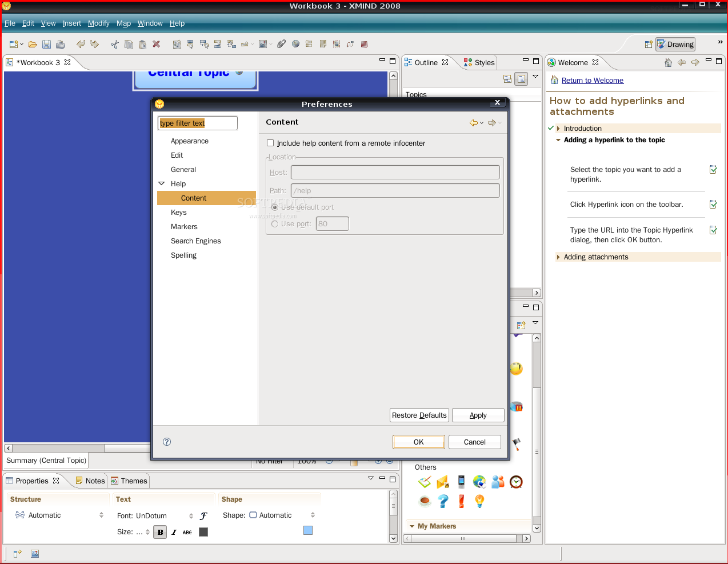
Task: Open the Shape Automatic dropdown
Action: [313, 515]
